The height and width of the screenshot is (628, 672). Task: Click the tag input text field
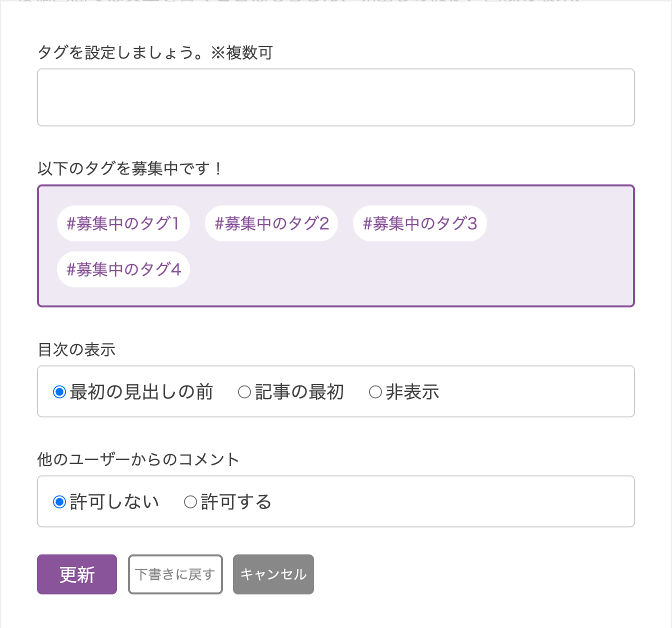pyautogui.click(x=335, y=97)
